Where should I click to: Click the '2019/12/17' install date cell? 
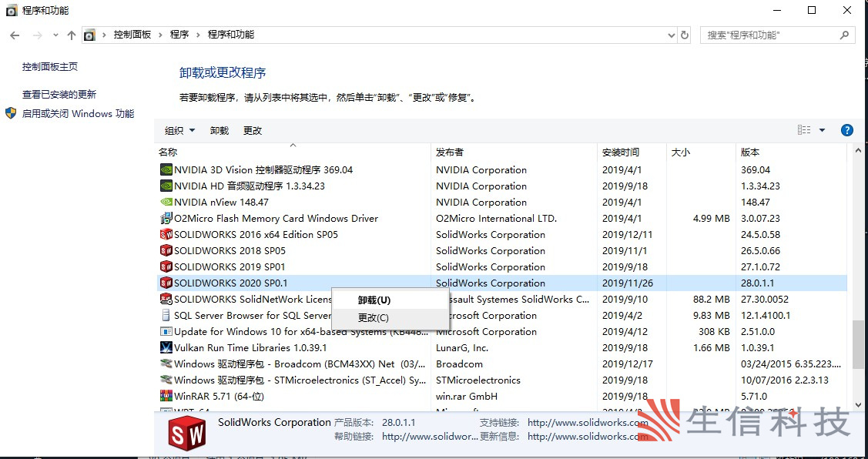tap(628, 364)
